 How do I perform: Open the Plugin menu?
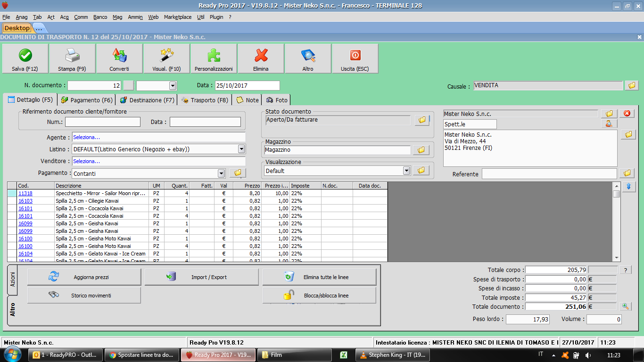(x=216, y=17)
